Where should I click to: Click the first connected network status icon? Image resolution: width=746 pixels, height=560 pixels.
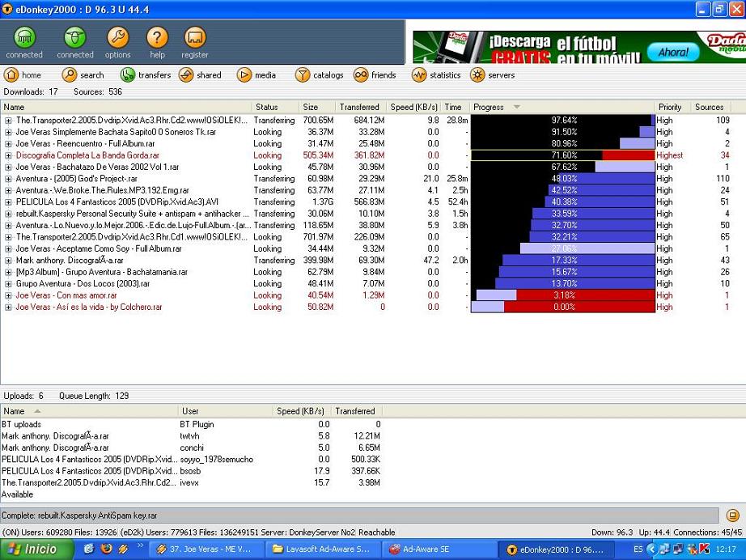tap(24, 37)
